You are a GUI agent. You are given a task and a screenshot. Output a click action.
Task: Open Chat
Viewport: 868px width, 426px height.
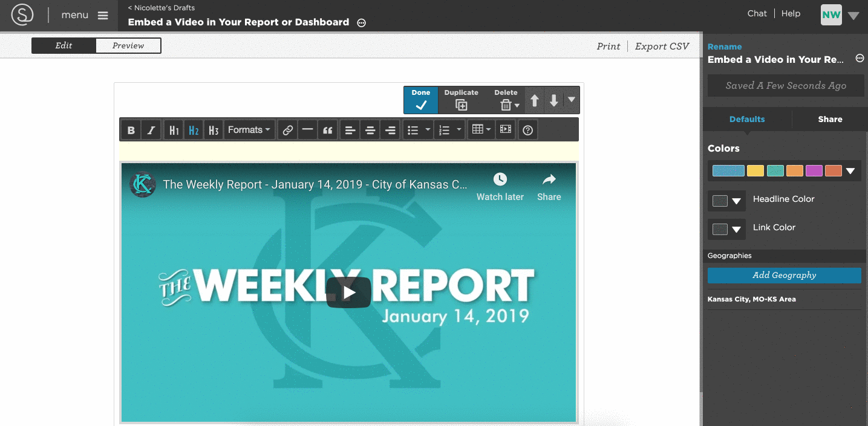point(757,13)
